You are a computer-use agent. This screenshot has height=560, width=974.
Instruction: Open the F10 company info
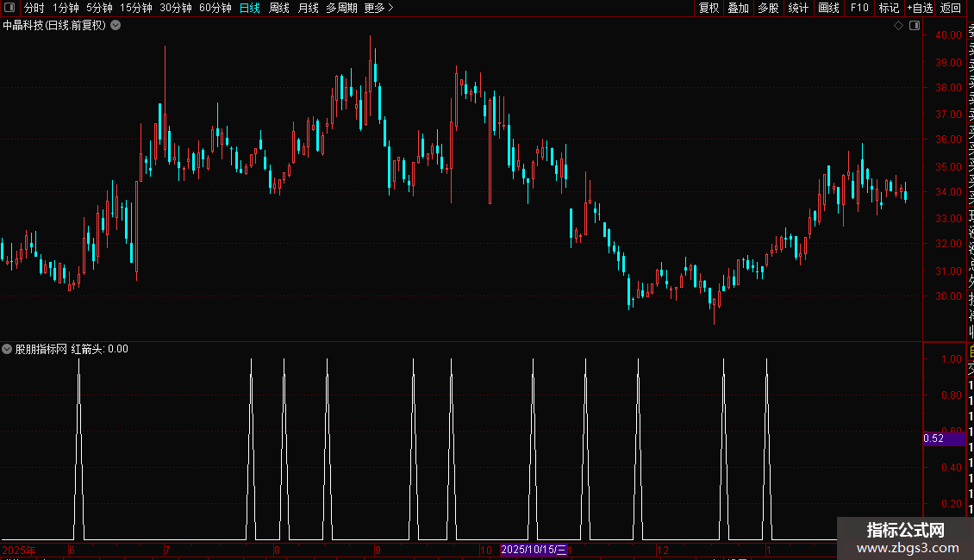point(859,8)
